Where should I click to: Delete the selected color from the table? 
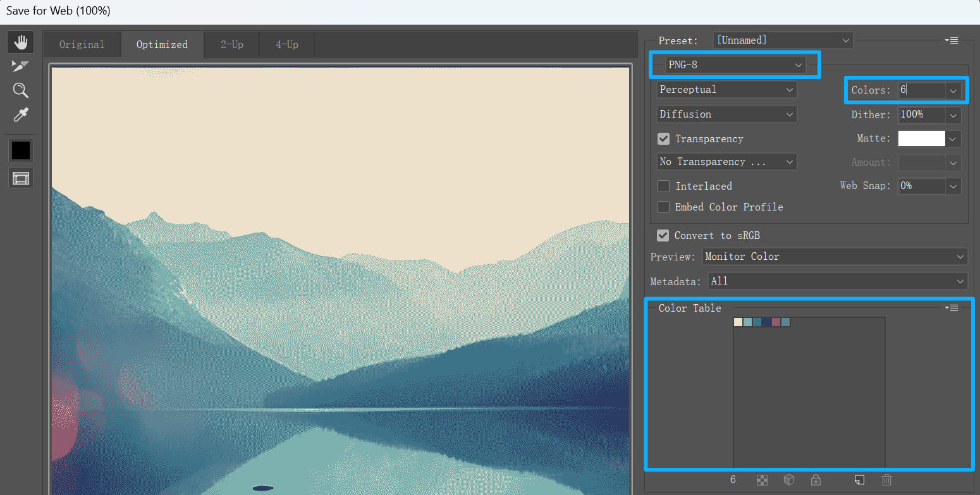tap(886, 480)
